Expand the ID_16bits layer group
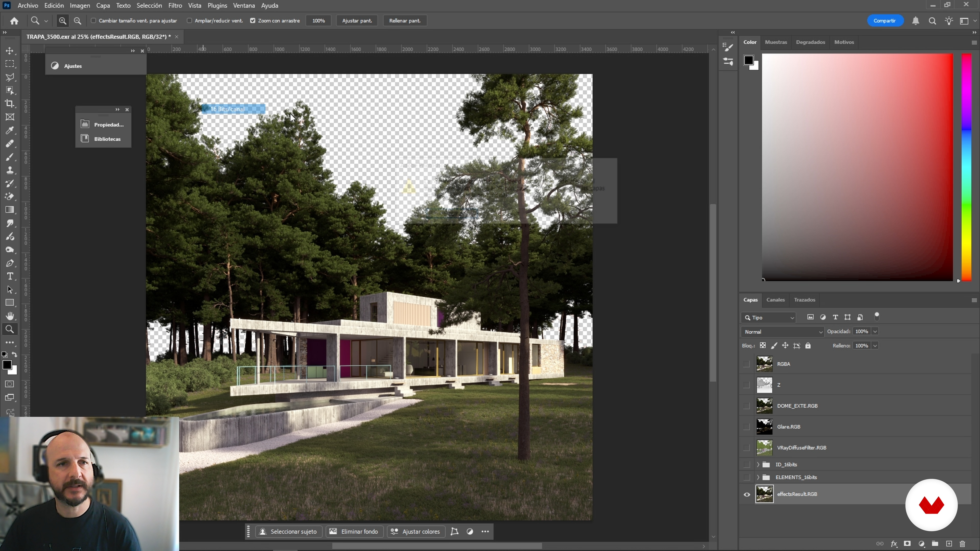Image resolution: width=980 pixels, height=551 pixels. (x=758, y=465)
